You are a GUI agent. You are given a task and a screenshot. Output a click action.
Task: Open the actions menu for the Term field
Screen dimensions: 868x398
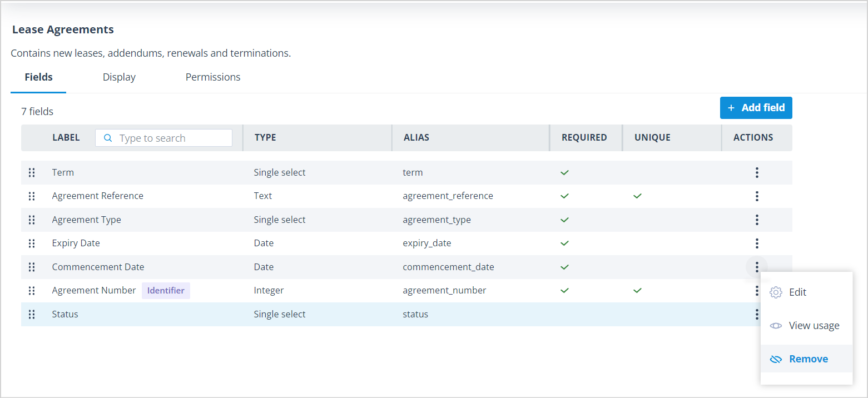click(x=757, y=172)
